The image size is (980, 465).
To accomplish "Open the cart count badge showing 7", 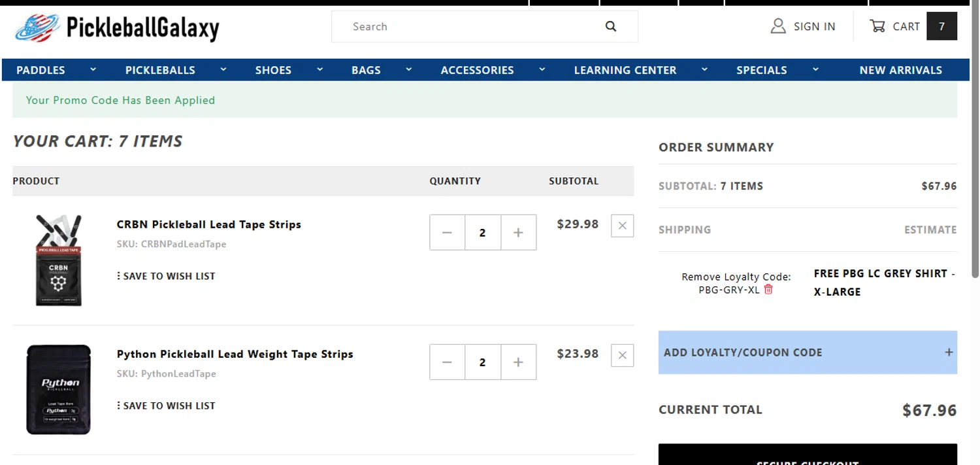I will tap(941, 26).
